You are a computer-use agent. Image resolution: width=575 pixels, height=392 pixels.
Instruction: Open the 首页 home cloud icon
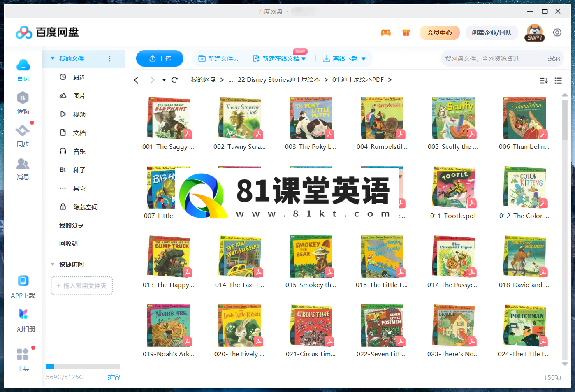(x=23, y=65)
